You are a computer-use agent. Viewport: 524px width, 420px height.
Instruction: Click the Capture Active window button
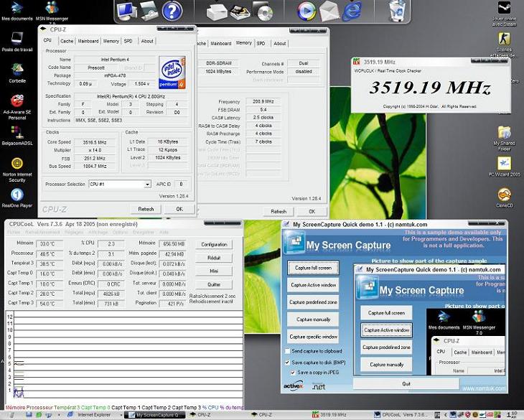pos(313,285)
